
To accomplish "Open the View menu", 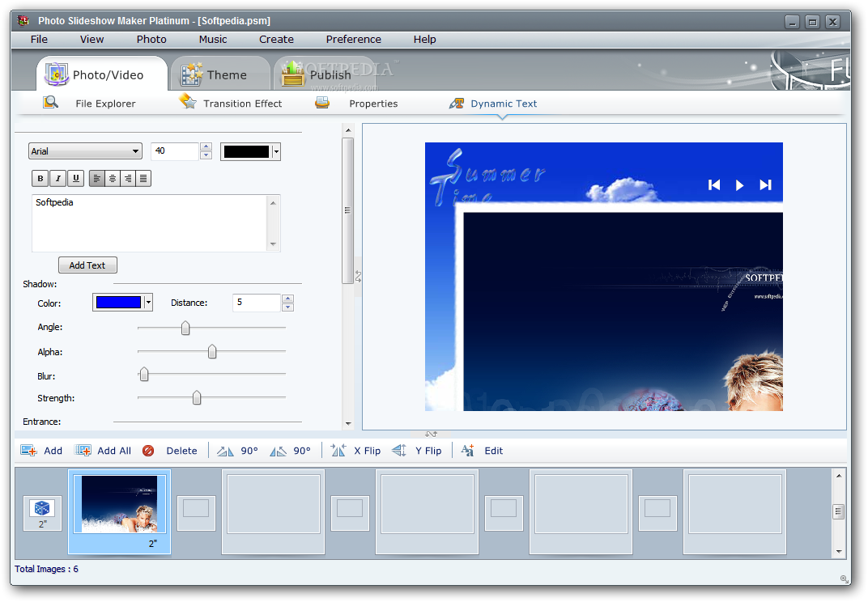I will point(91,40).
